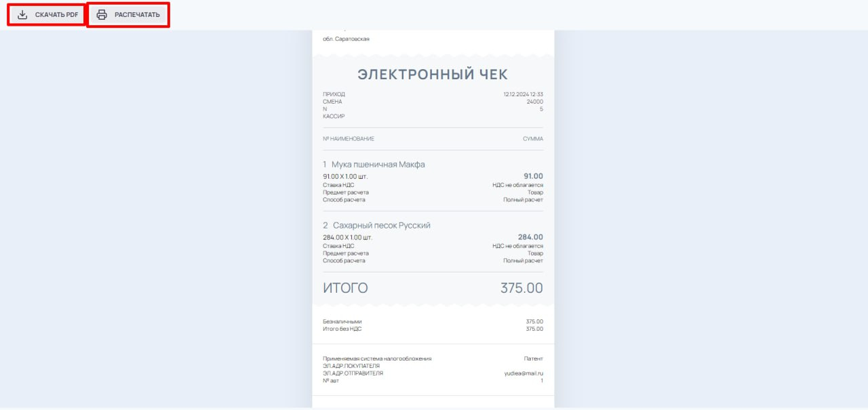Click the shift number 24000

535,102
